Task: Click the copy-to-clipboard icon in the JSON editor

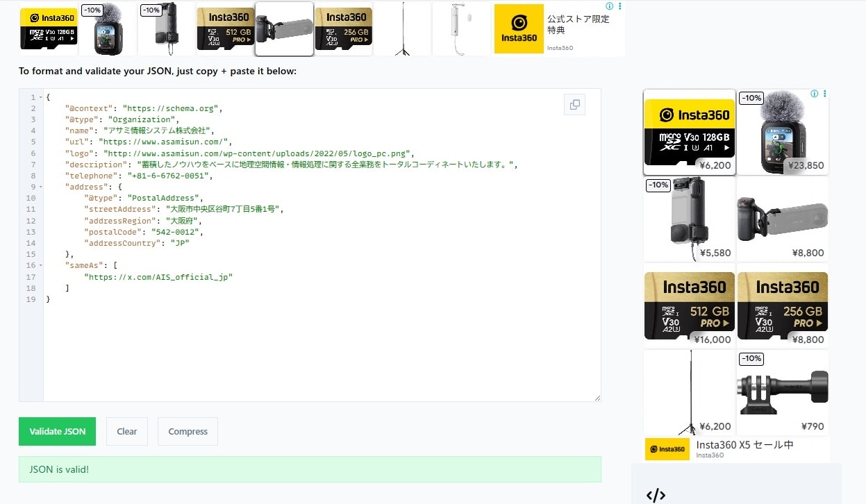Action: [x=574, y=104]
